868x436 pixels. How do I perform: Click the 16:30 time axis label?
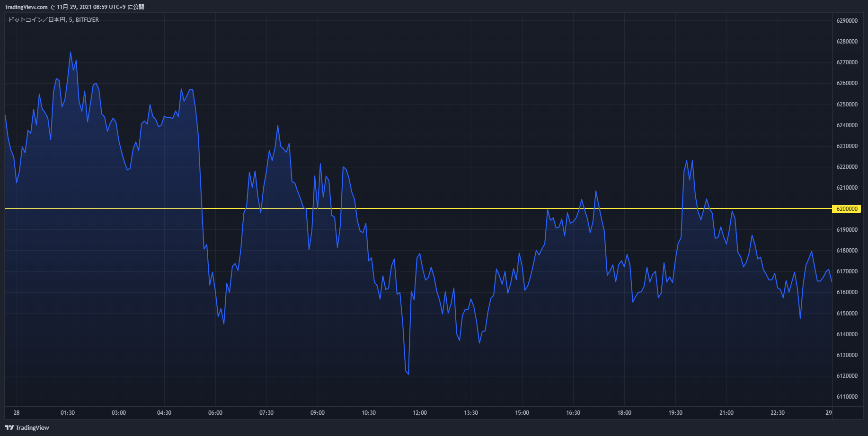pos(573,413)
